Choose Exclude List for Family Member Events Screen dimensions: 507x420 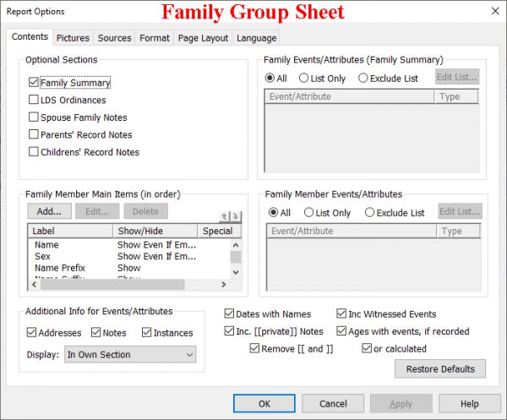(x=370, y=213)
